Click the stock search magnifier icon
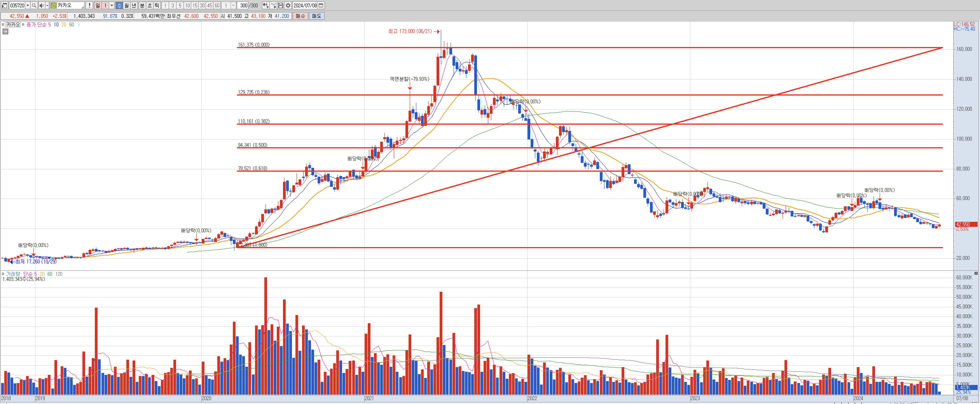The image size is (980, 404). [34, 5]
